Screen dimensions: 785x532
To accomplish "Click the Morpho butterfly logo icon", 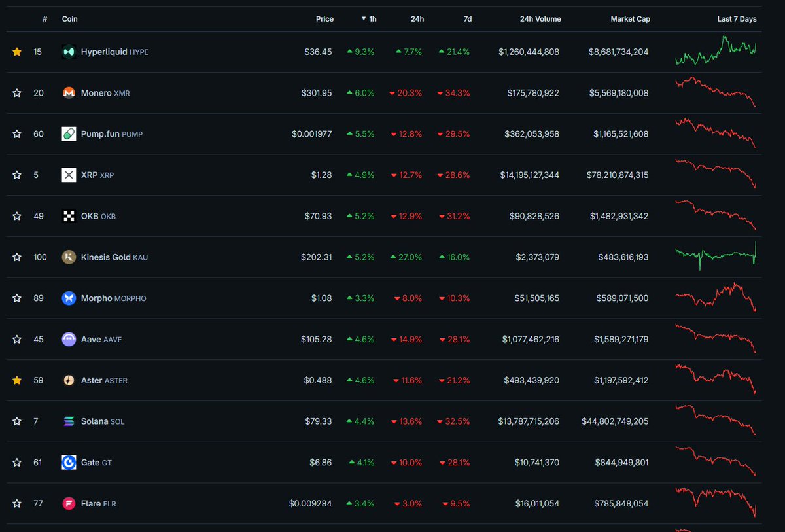I will (69, 298).
